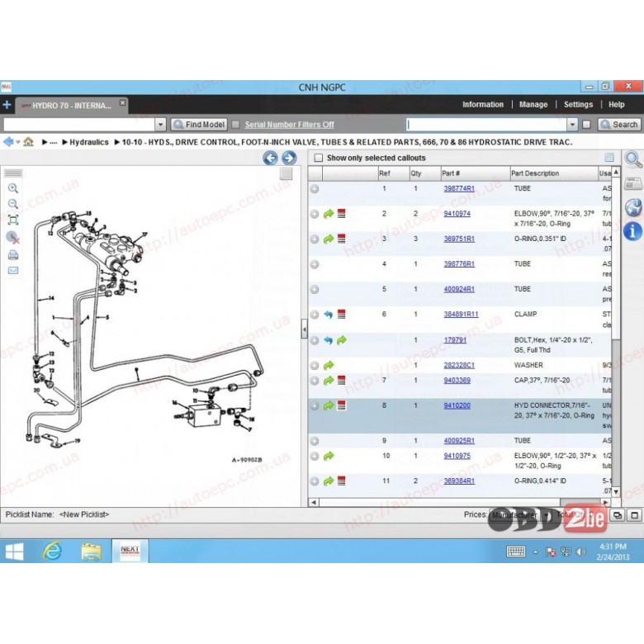Toggle diagram panel top-right square button

(x=286, y=174)
